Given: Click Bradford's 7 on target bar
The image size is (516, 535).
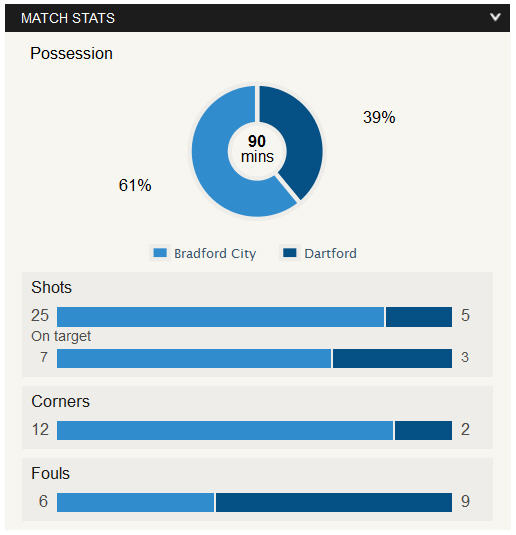Looking at the screenshot, I should tap(194, 358).
